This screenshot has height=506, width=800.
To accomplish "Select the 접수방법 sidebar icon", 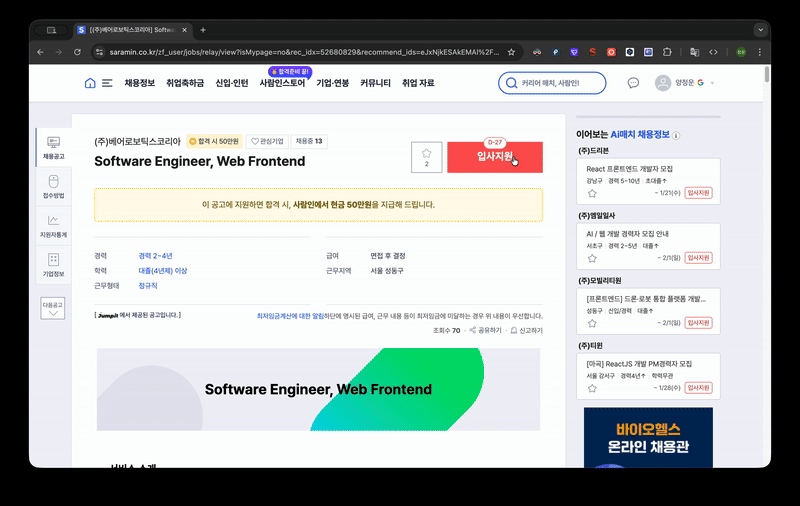I will [x=54, y=187].
